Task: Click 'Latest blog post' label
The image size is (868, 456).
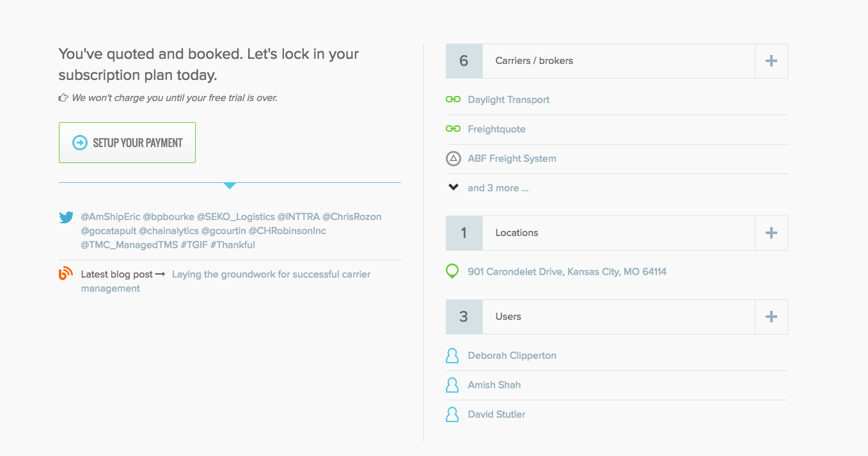Action: coord(117,274)
